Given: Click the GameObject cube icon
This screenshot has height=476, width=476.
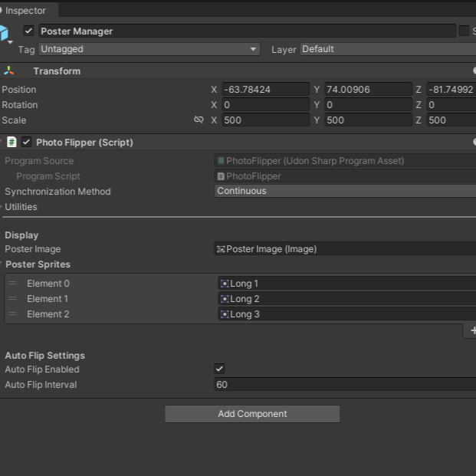Looking at the screenshot, I should pos(5,34).
